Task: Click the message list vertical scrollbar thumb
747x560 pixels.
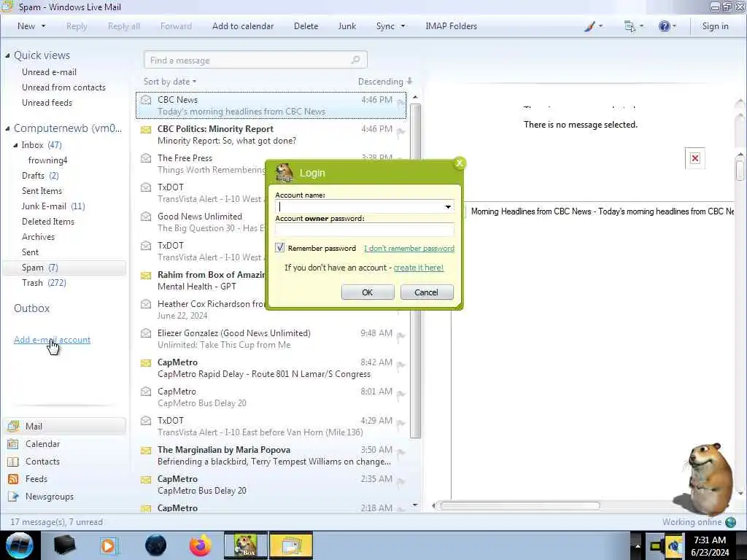Action: click(x=415, y=271)
